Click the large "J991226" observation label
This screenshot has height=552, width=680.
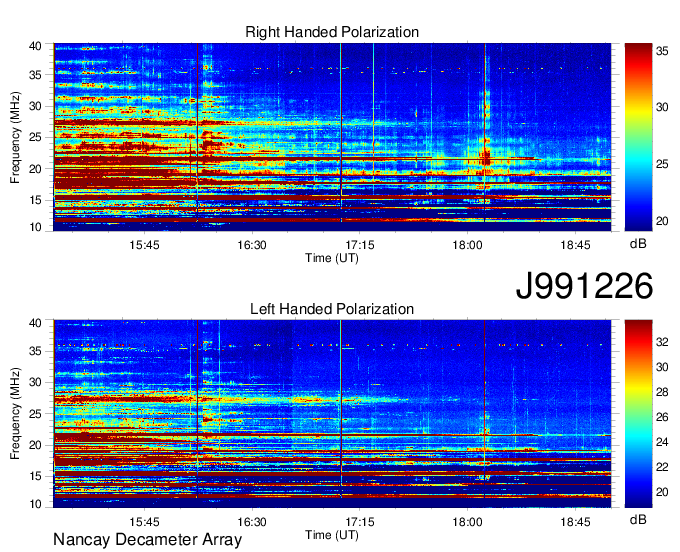584,285
